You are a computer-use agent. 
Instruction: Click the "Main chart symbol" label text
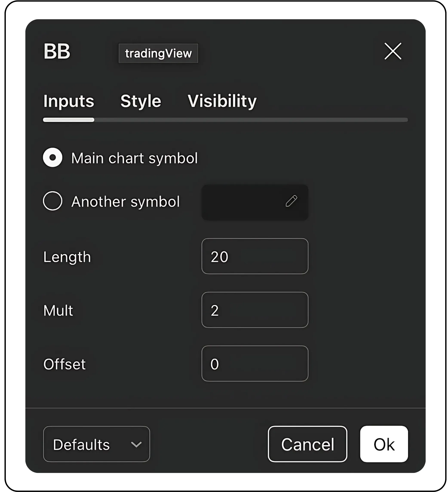click(x=134, y=158)
